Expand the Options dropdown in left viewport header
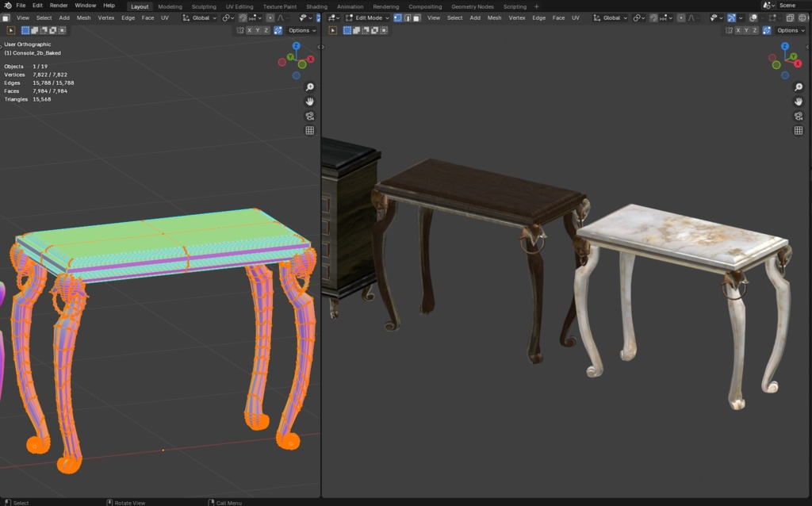 (302, 30)
